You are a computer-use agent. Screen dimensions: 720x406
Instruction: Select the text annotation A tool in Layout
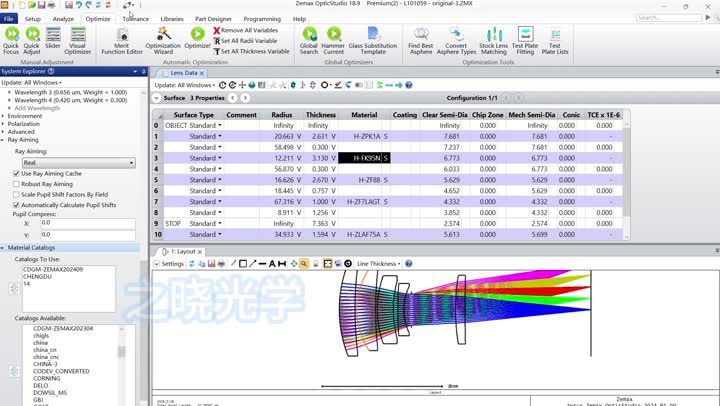pyautogui.click(x=272, y=264)
